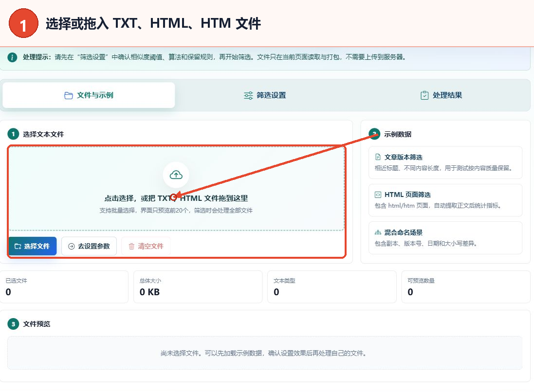Click the code icon beside HTML 页面筛选
The height and width of the screenshot is (392, 534).
pyautogui.click(x=378, y=195)
